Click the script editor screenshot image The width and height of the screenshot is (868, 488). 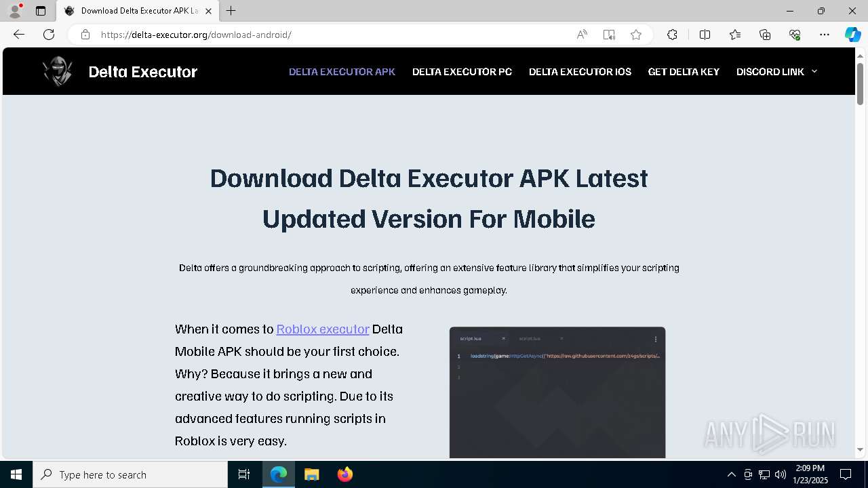point(557,392)
